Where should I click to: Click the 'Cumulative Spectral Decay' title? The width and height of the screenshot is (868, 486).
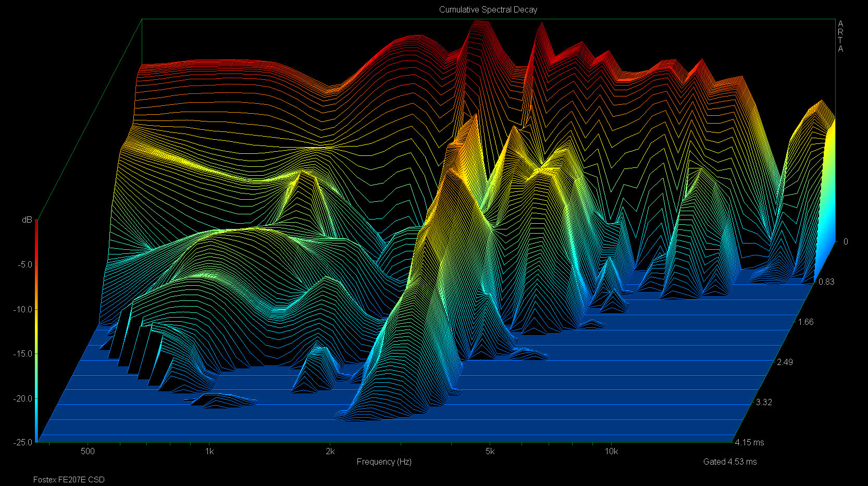[x=488, y=9]
